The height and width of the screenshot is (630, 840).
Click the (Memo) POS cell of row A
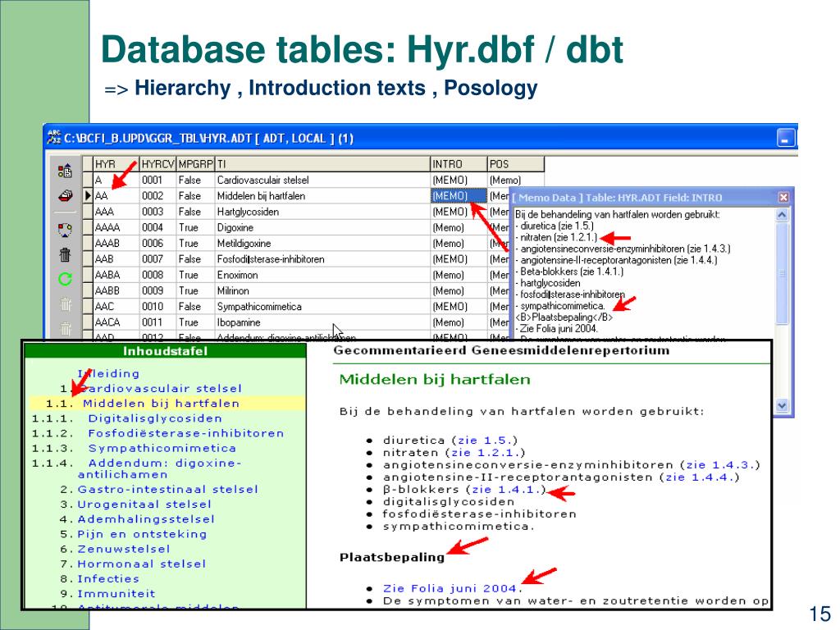click(x=515, y=180)
